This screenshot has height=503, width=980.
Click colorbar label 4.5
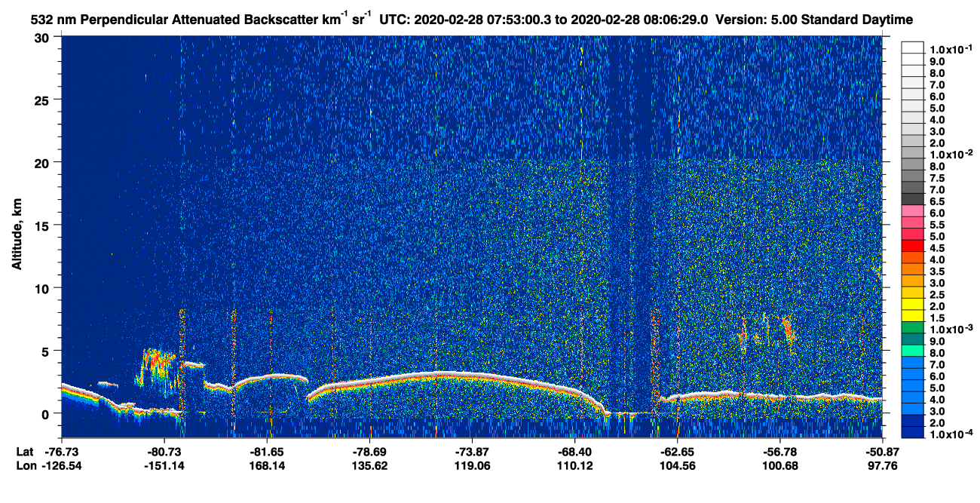pos(938,248)
